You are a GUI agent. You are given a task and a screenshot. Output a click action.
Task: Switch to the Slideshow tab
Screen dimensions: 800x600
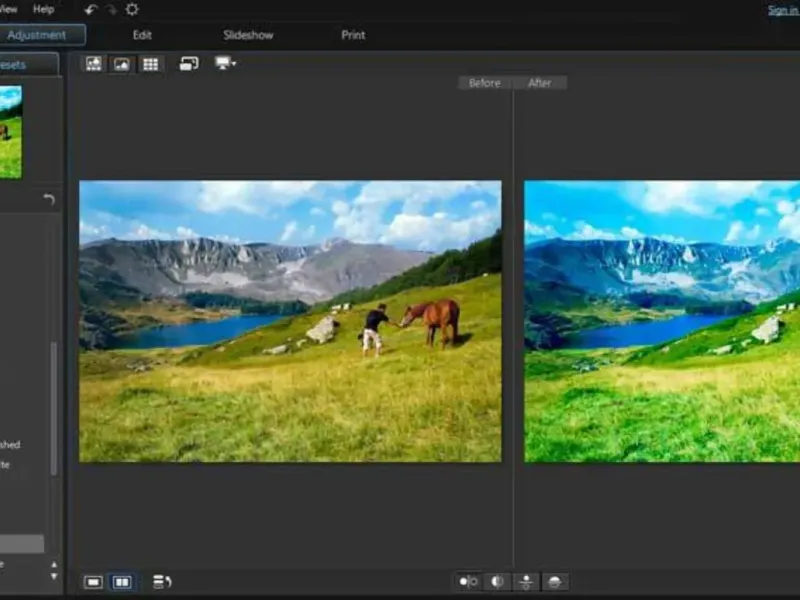coord(248,35)
